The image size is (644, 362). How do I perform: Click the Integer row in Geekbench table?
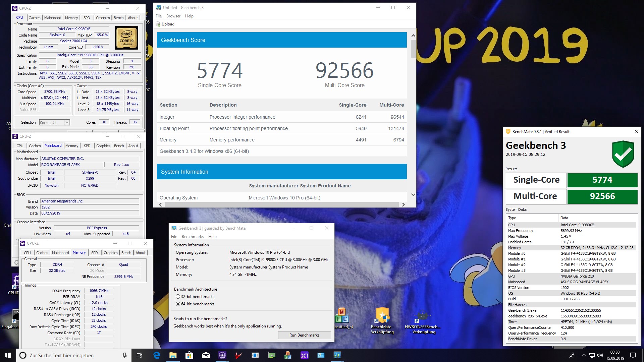click(x=282, y=117)
